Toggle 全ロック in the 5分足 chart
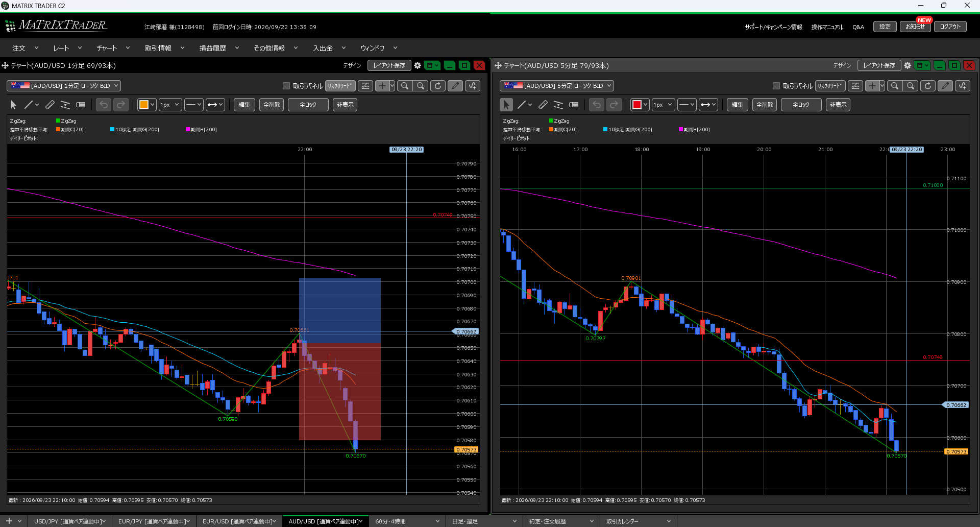980x527 pixels. tap(801, 105)
